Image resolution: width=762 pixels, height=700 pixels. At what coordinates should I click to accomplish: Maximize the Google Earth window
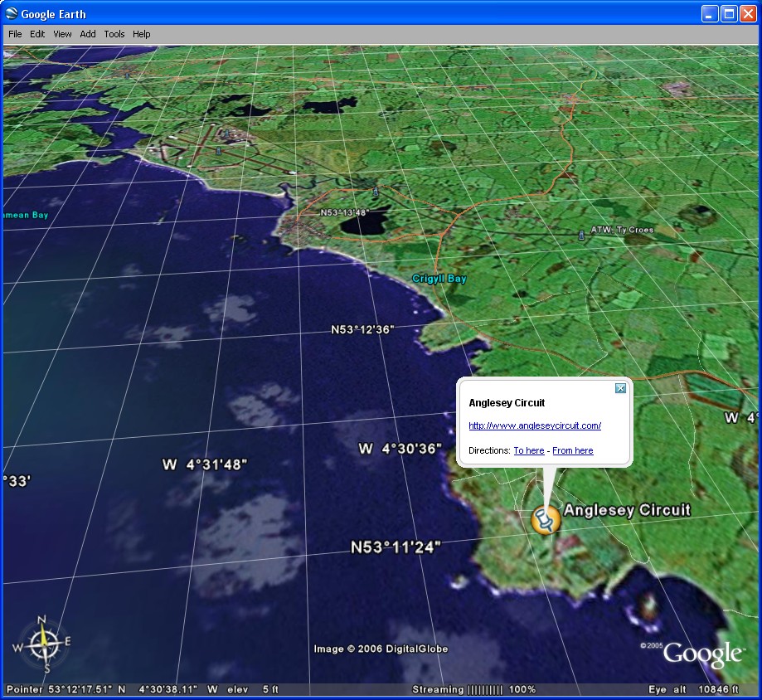tap(729, 13)
